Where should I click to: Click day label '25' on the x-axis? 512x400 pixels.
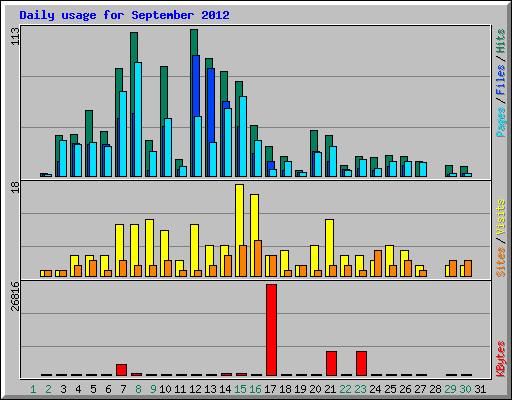[390, 389]
